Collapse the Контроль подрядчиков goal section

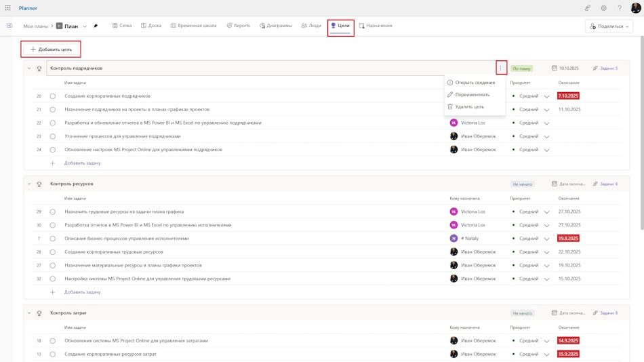(x=29, y=68)
